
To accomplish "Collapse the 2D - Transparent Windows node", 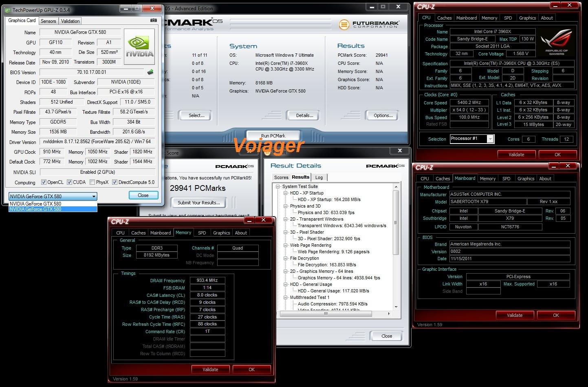I will point(286,219).
